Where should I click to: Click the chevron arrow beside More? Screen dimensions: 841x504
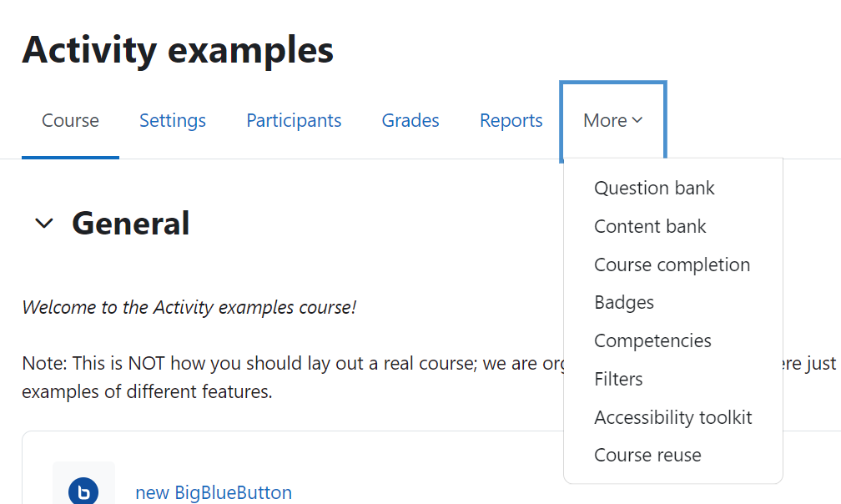tap(637, 120)
